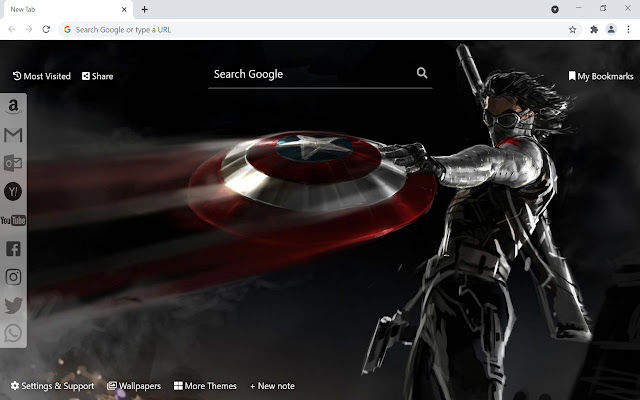Image resolution: width=640 pixels, height=400 pixels.
Task: Bookmark this page with the star icon
Action: [x=573, y=29]
